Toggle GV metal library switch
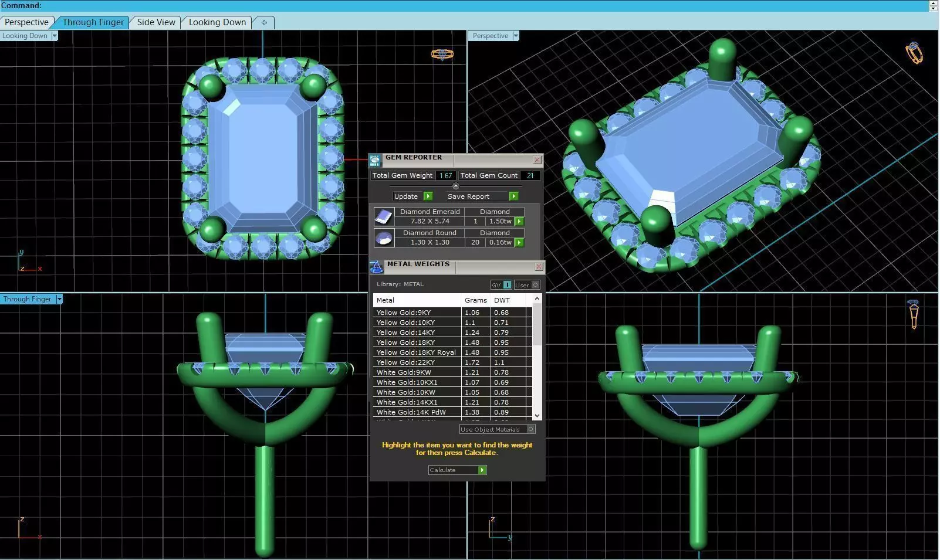This screenshot has width=940, height=560. coord(501,285)
